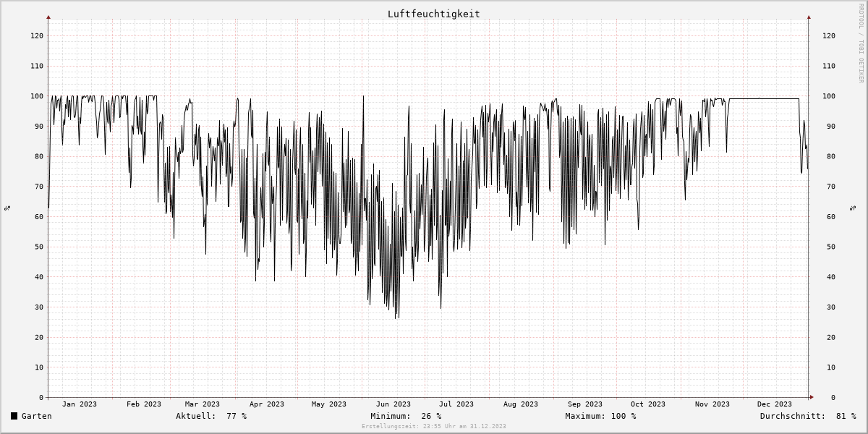Click the left y-axis 120 label
This screenshot has height=434, width=868.
click(x=37, y=35)
